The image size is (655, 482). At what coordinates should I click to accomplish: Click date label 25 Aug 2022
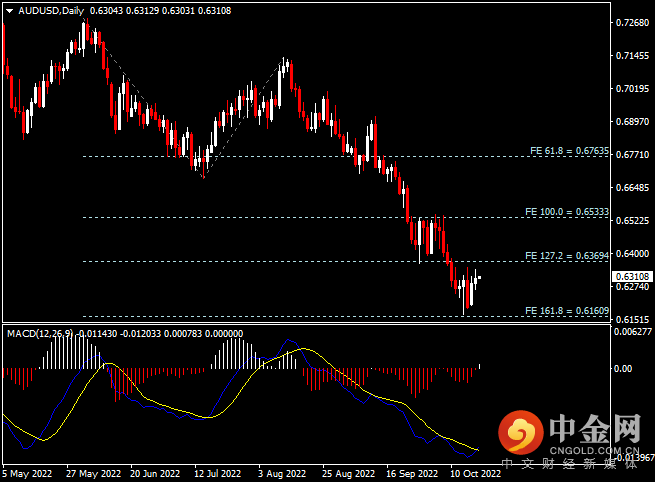(x=348, y=474)
